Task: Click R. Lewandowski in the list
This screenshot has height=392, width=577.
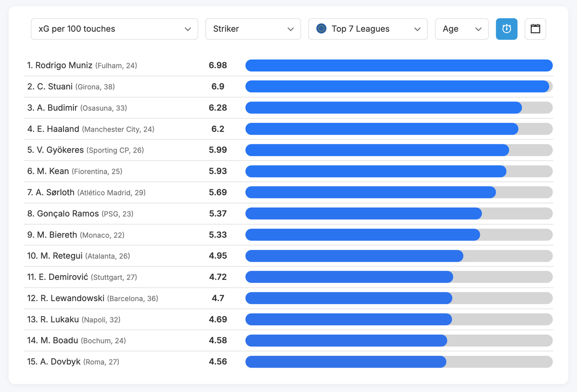Action: 73,298
